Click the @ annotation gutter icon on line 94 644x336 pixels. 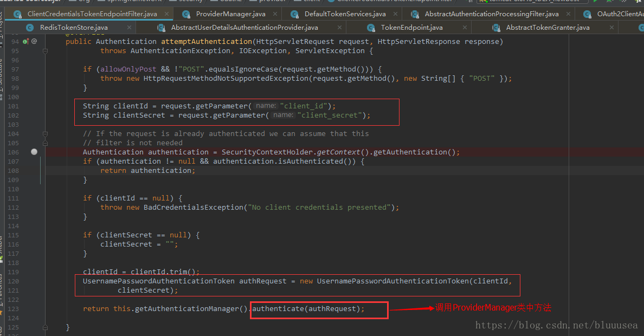pos(34,41)
